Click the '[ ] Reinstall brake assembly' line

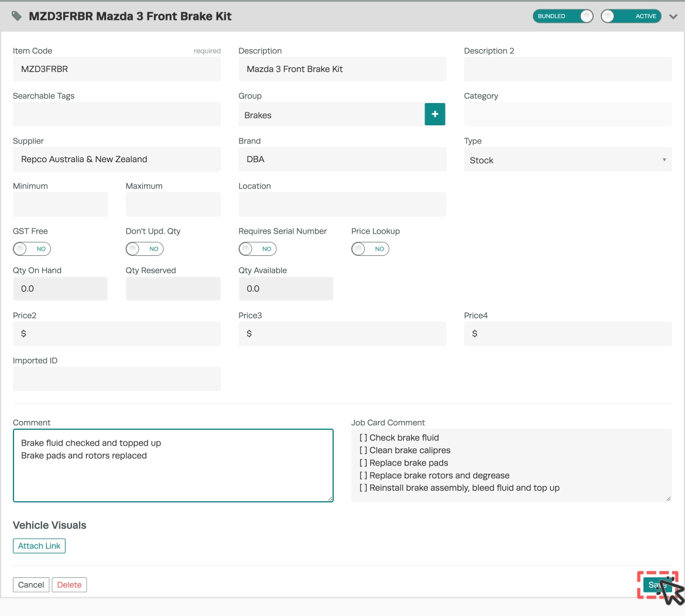459,488
